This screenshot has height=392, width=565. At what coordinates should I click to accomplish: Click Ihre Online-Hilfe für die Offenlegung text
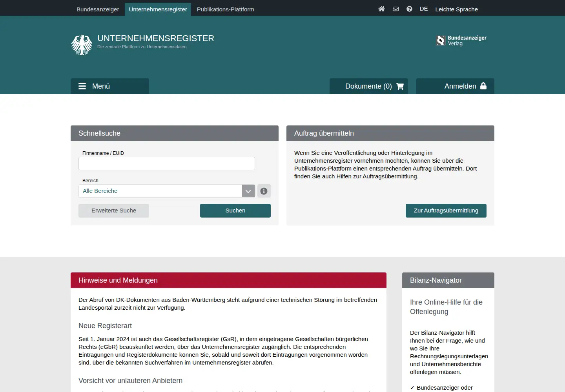point(446,307)
